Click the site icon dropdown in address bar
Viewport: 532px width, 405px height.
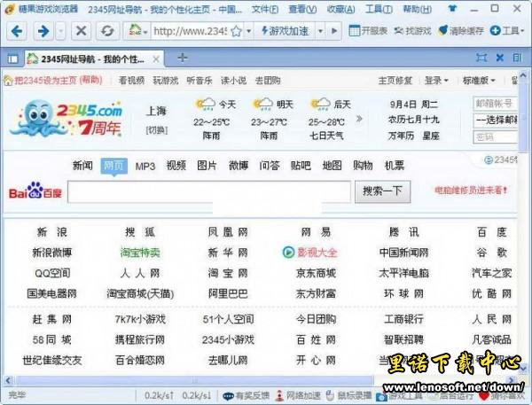137,31
